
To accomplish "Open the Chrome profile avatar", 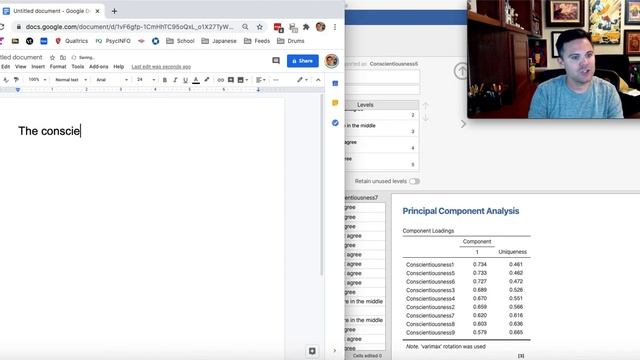I will coord(320,27).
